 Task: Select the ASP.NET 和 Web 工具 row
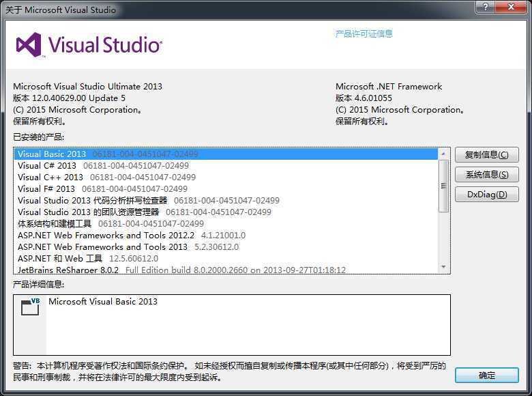(x=226, y=258)
